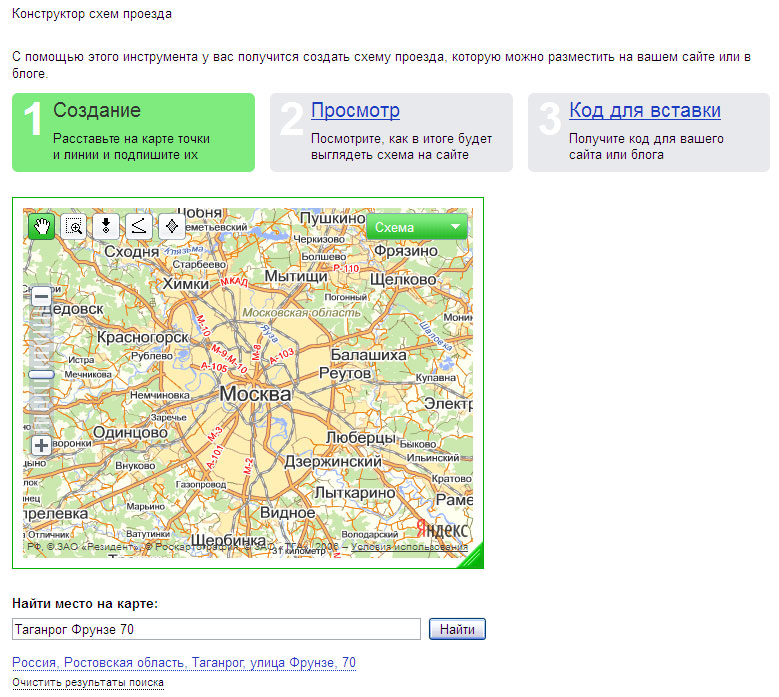The width and height of the screenshot is (779, 697).
Task: Click the Яндекс logo on the map
Action: tap(443, 530)
